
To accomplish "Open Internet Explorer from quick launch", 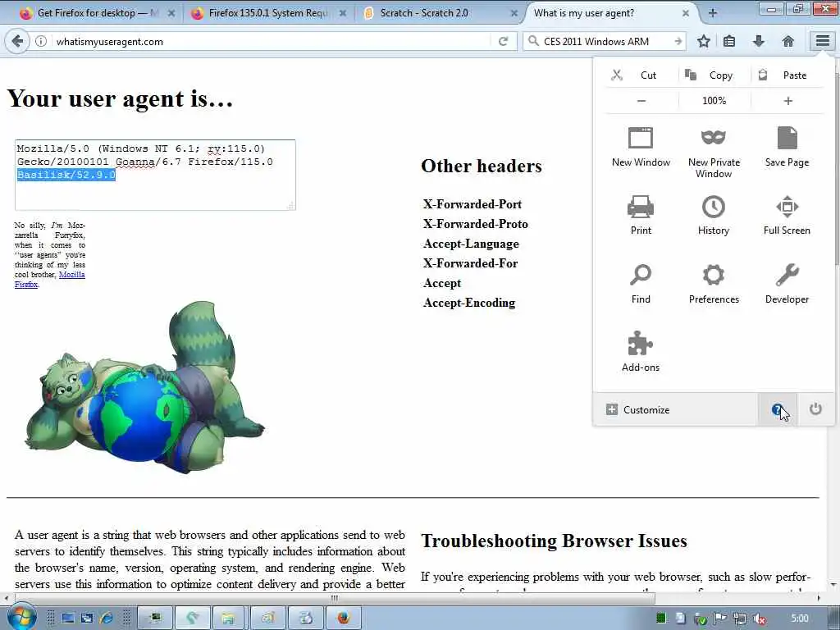I will pyautogui.click(x=107, y=619).
